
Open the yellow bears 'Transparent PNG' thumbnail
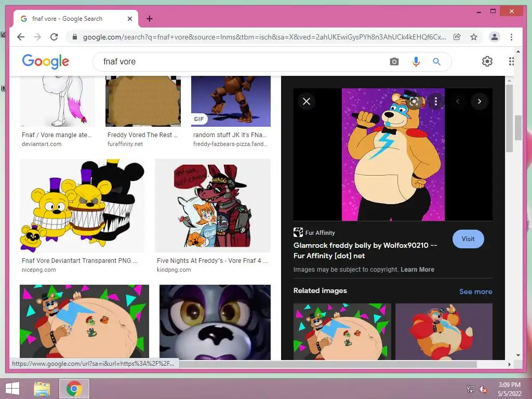click(82, 206)
